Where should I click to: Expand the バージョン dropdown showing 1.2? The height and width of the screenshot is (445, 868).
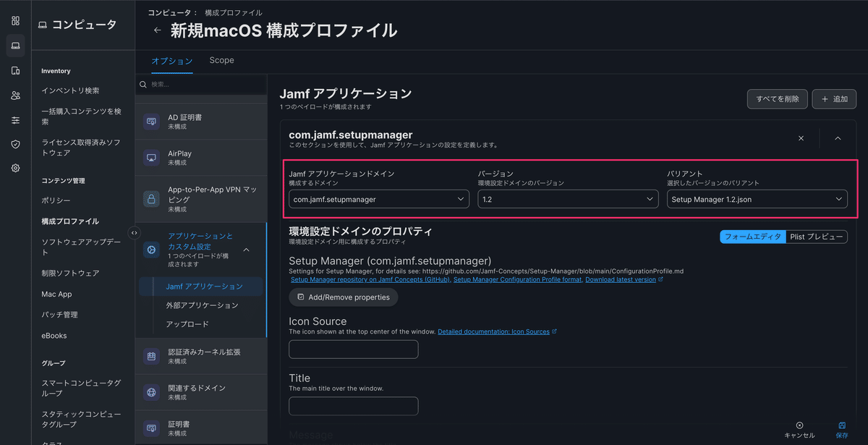568,198
